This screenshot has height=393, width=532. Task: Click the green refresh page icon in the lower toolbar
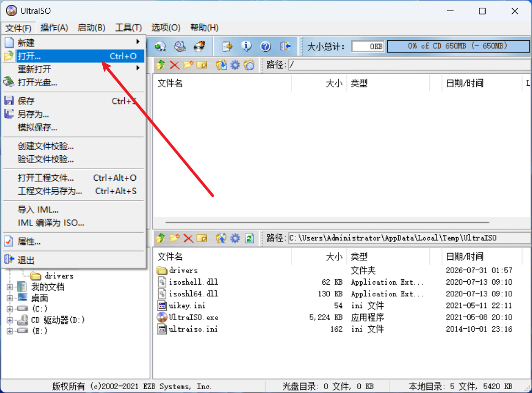(x=249, y=238)
